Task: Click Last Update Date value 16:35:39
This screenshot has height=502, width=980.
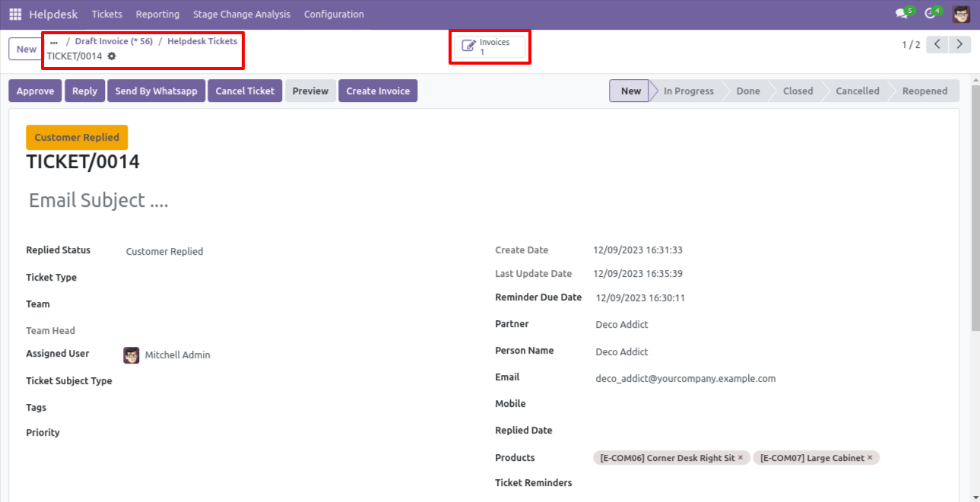Action: click(638, 274)
